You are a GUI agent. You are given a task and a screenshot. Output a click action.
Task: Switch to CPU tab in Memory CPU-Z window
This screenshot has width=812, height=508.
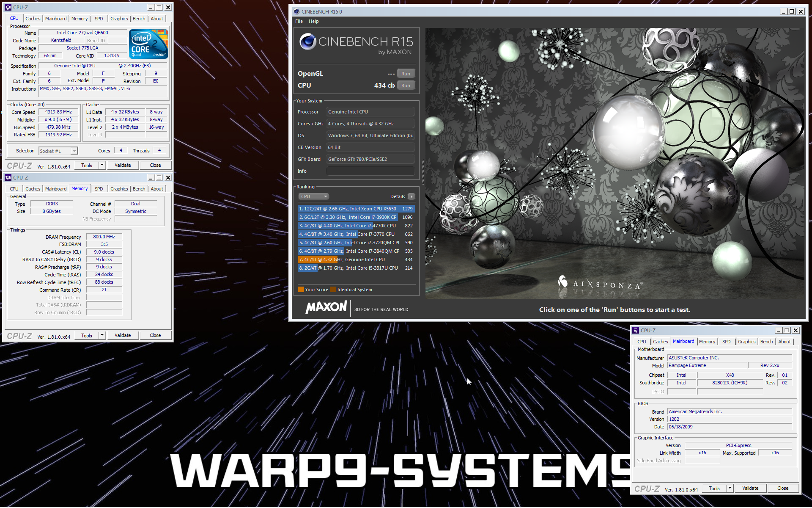point(14,189)
